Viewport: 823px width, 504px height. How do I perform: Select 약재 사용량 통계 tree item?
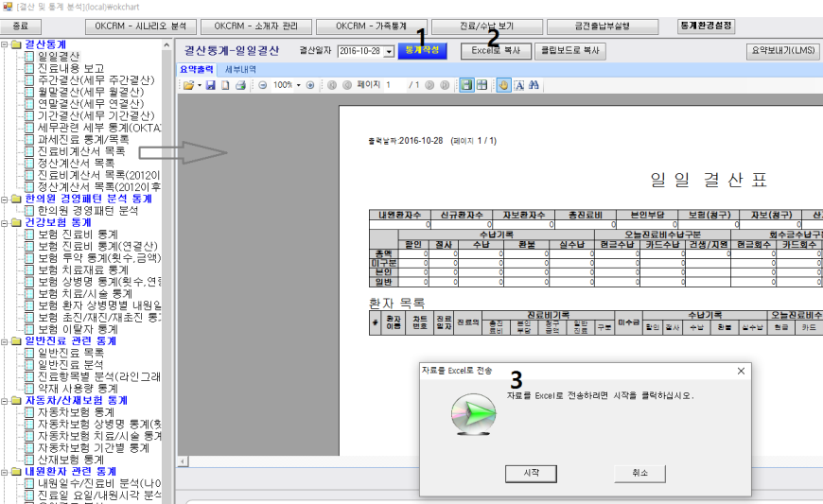[78, 388]
